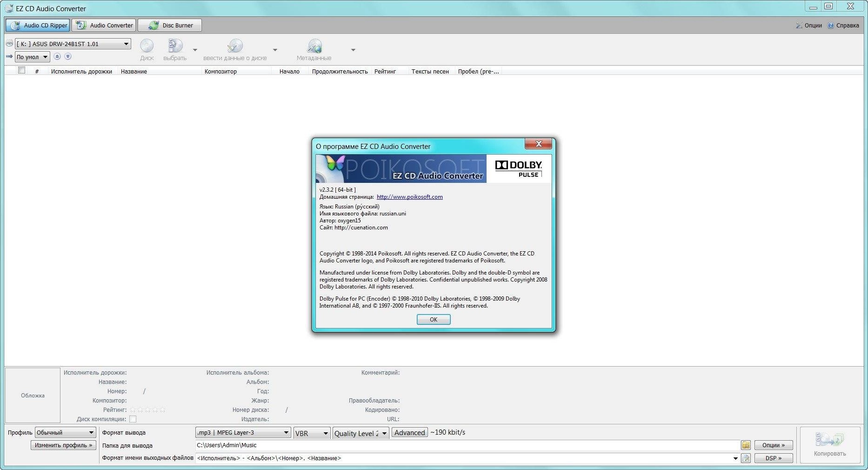
Task: Click the Композитор column header
Action: point(236,71)
